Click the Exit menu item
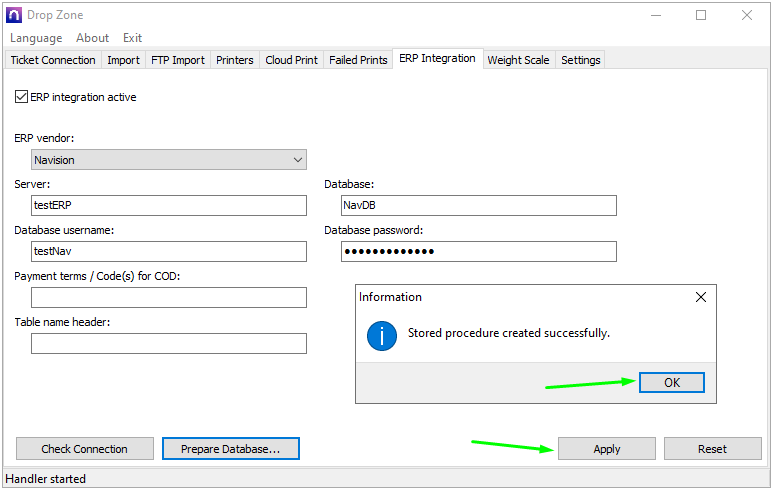This screenshot has width=773, height=490. pyautogui.click(x=132, y=38)
